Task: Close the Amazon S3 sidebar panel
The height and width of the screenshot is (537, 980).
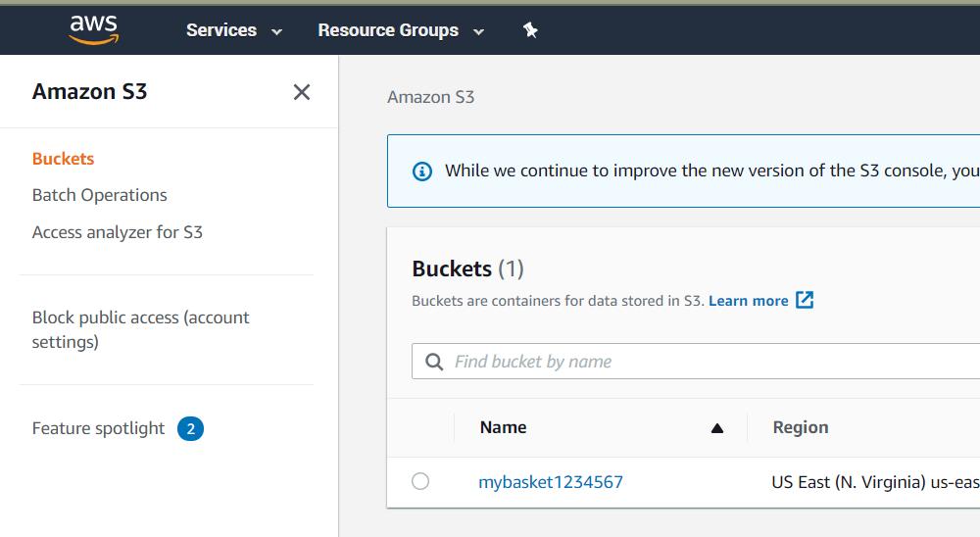Action: 302,92
